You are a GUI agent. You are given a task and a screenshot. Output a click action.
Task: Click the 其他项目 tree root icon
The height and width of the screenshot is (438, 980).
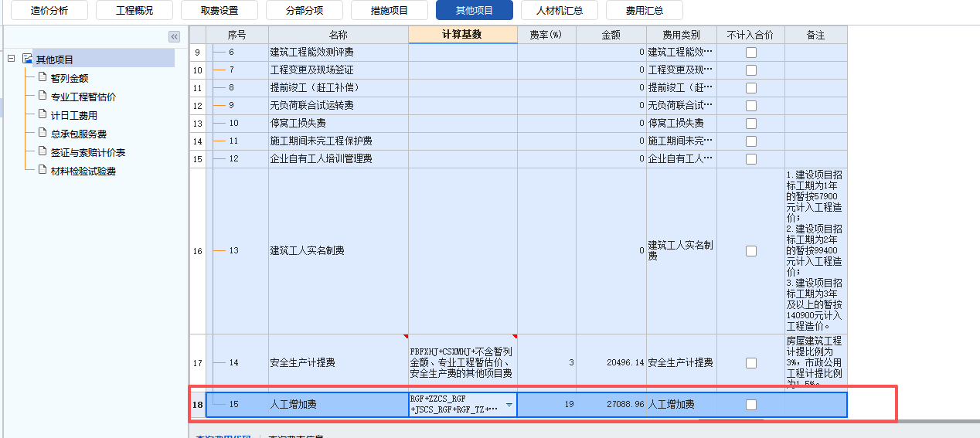click(28, 59)
